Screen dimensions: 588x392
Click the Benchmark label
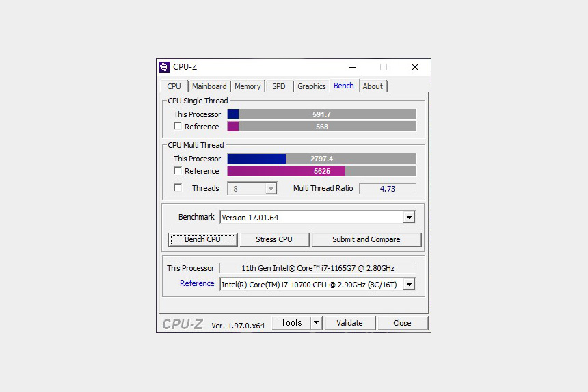click(196, 217)
